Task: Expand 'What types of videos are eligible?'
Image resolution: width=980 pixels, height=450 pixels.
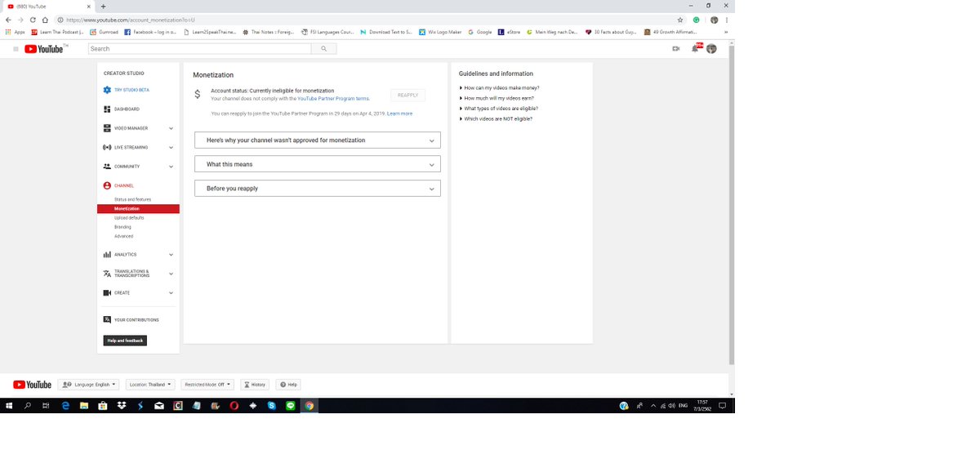Action: click(x=500, y=109)
